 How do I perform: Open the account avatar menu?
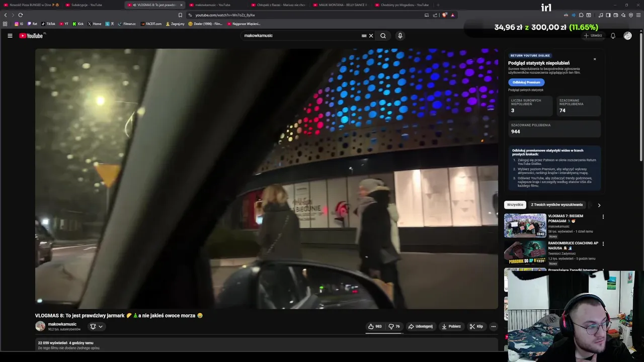(x=627, y=36)
